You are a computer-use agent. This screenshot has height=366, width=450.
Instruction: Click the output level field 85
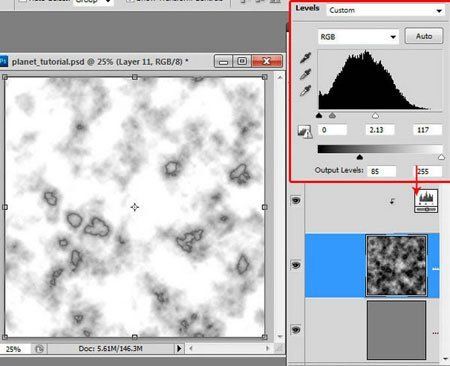(382, 171)
